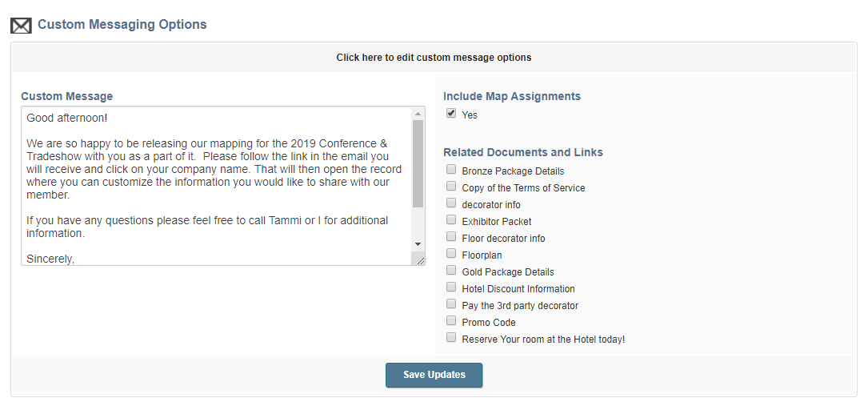Enable Gold Package Details

(451, 271)
